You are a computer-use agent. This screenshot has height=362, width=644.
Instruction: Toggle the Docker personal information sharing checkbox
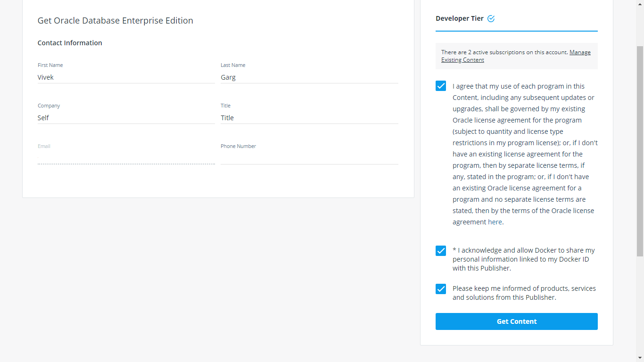pyautogui.click(x=441, y=251)
